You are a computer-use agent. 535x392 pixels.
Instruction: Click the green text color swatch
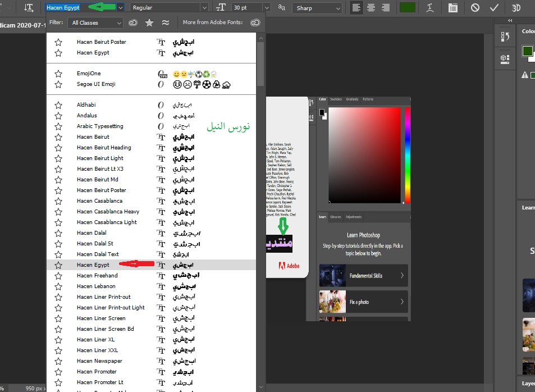pyautogui.click(x=407, y=8)
